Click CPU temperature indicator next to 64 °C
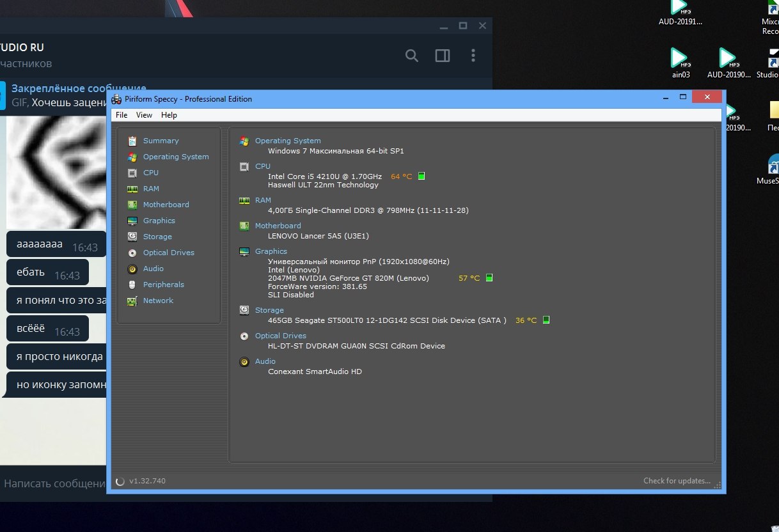The image size is (779, 532). click(x=421, y=176)
